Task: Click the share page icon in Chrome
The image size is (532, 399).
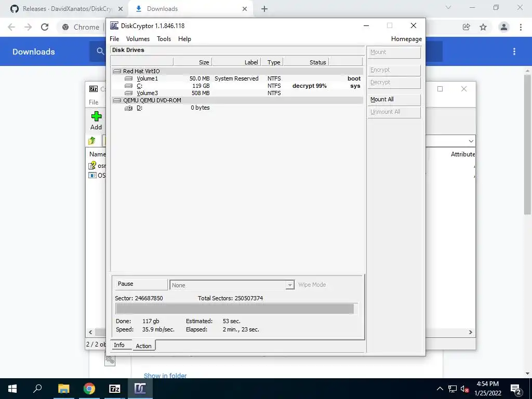Action: coord(467,27)
